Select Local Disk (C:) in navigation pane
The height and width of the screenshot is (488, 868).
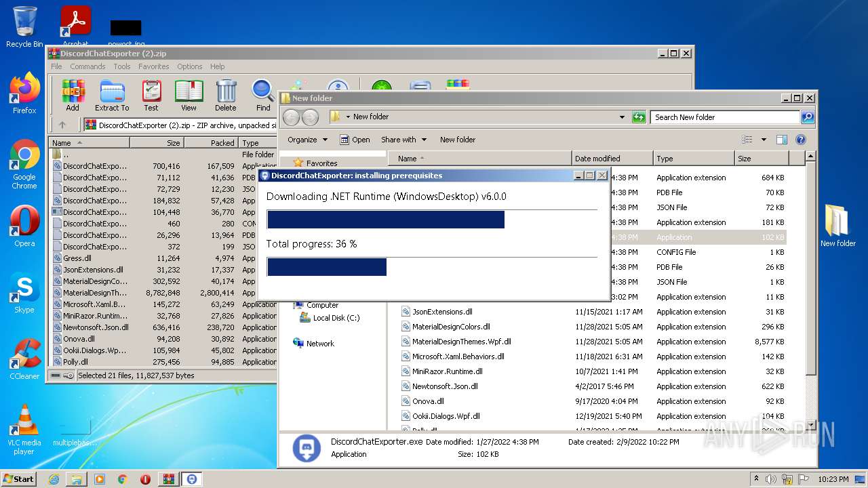point(330,318)
